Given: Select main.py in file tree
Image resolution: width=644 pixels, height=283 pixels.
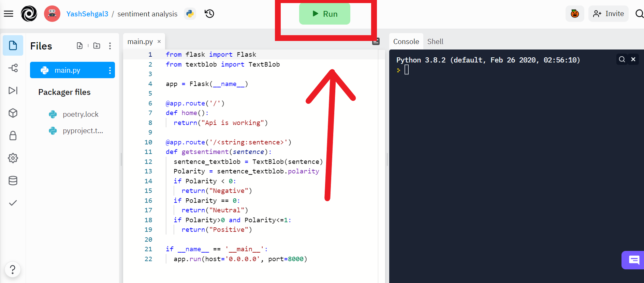Looking at the screenshot, I should pos(72,70).
